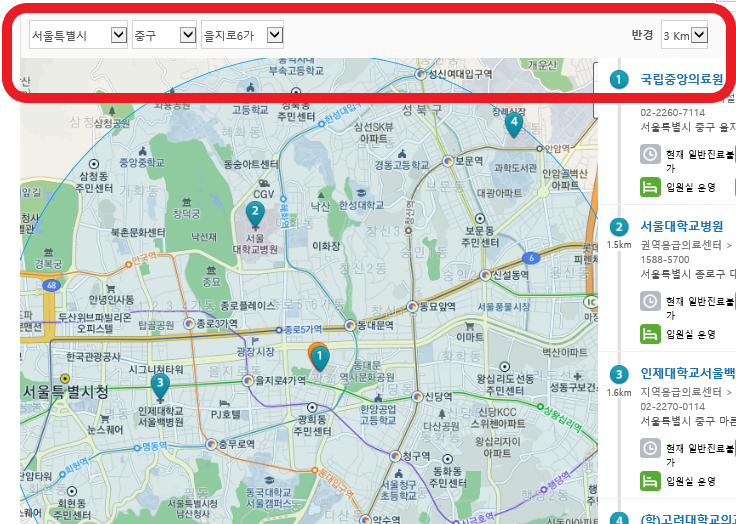This screenshot has width=736, height=524.
Task: Click 동묘앞역 station icon on map
Action: [412, 307]
